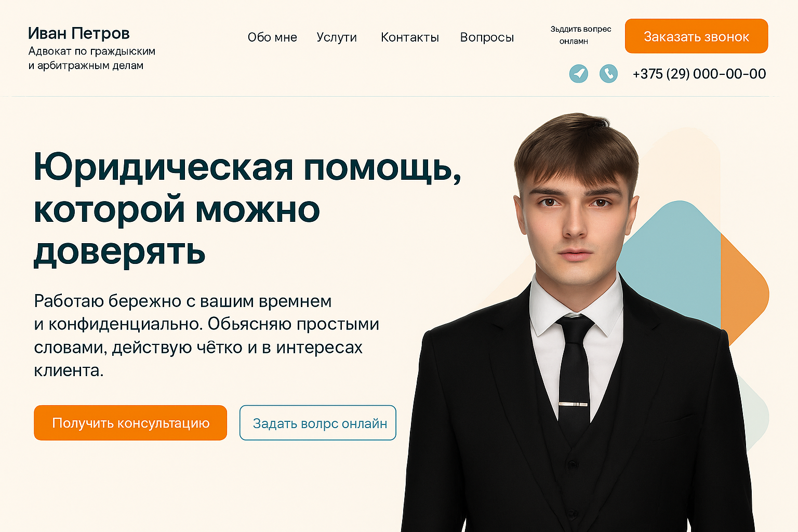Call the +375 (29) 000-00-00 number
The height and width of the screenshot is (532, 798).
pos(699,74)
